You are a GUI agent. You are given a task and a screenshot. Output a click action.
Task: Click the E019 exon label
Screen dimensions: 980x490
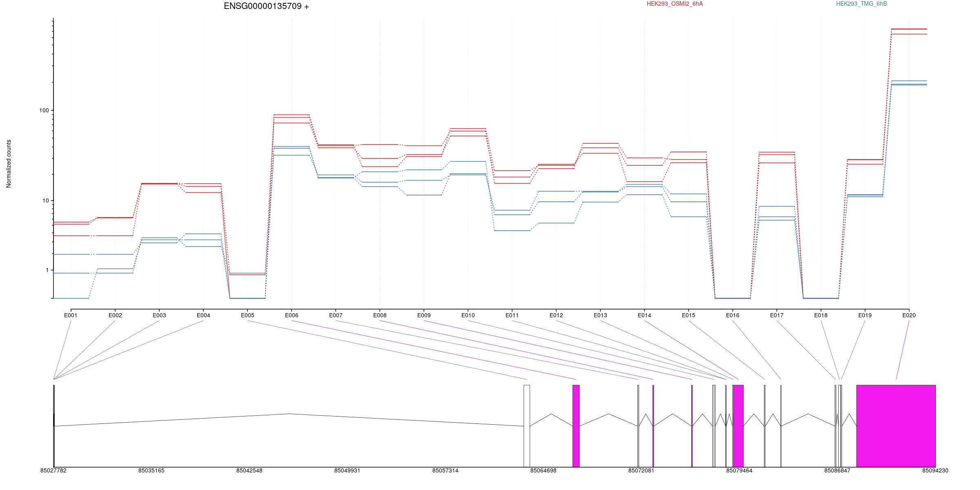[865, 315]
